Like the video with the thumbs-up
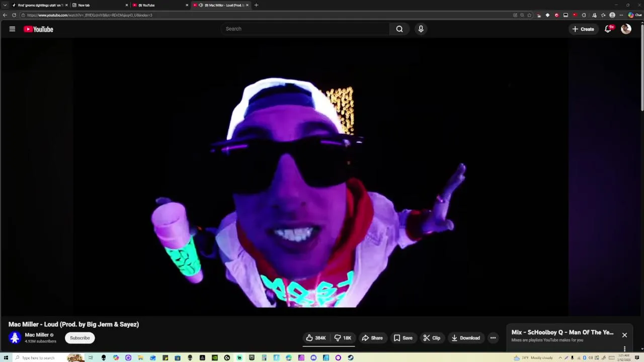Image resolution: width=644 pixels, height=362 pixels. tap(316, 338)
